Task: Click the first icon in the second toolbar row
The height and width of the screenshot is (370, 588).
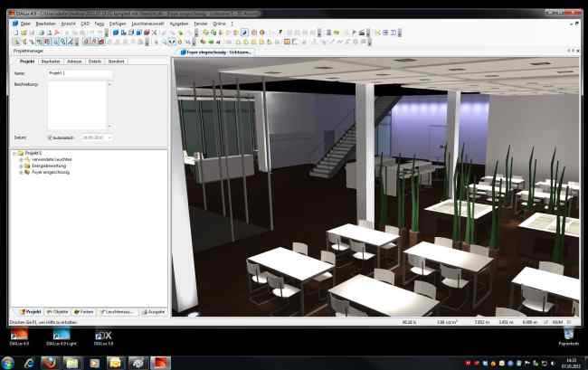Action: (16, 42)
